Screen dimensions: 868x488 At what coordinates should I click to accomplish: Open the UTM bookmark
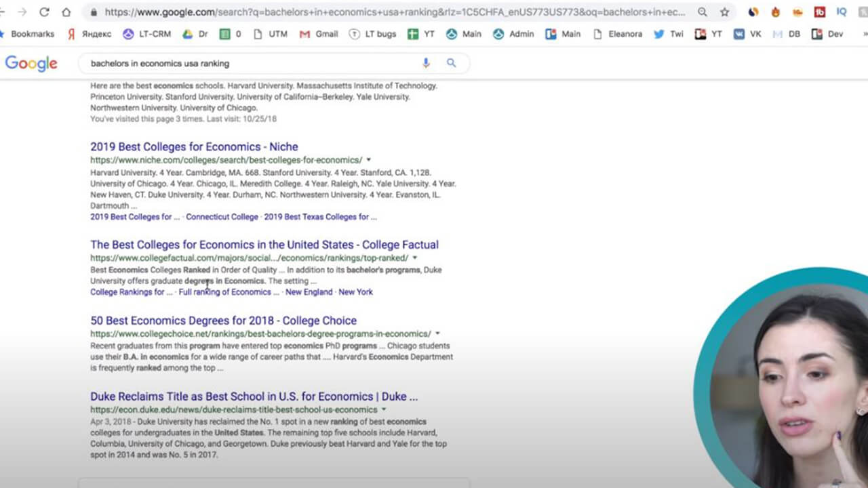coord(270,34)
